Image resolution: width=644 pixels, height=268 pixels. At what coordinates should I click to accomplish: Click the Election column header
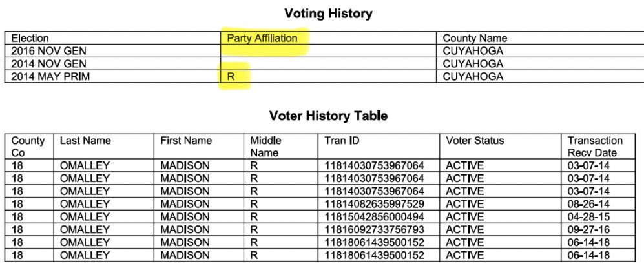click(30, 38)
